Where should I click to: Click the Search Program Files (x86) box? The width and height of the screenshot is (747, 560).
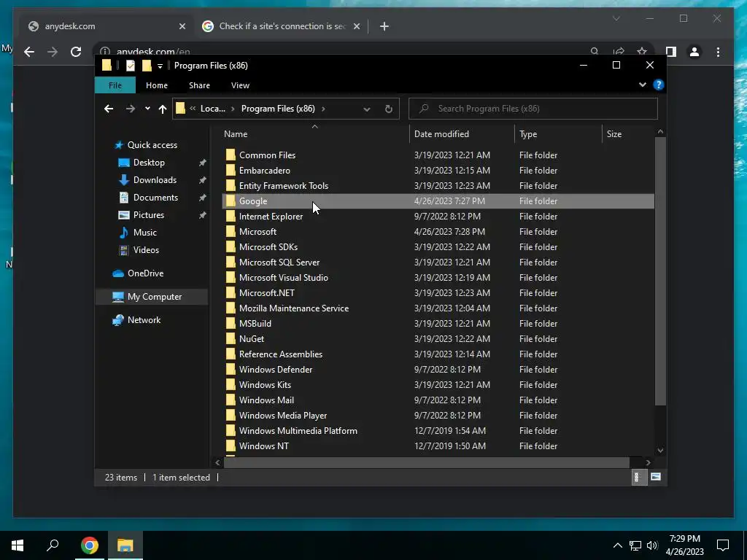click(533, 109)
